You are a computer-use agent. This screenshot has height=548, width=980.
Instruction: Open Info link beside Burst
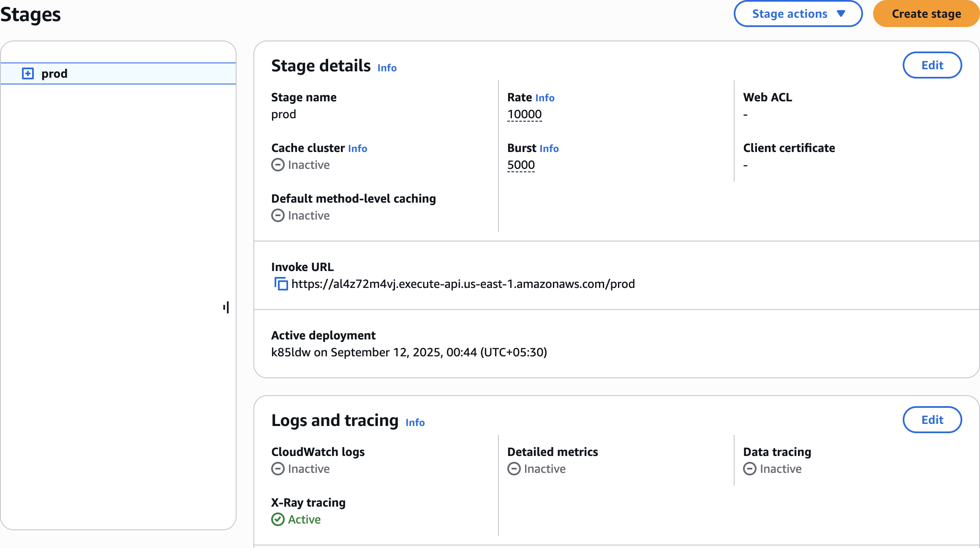(x=549, y=149)
